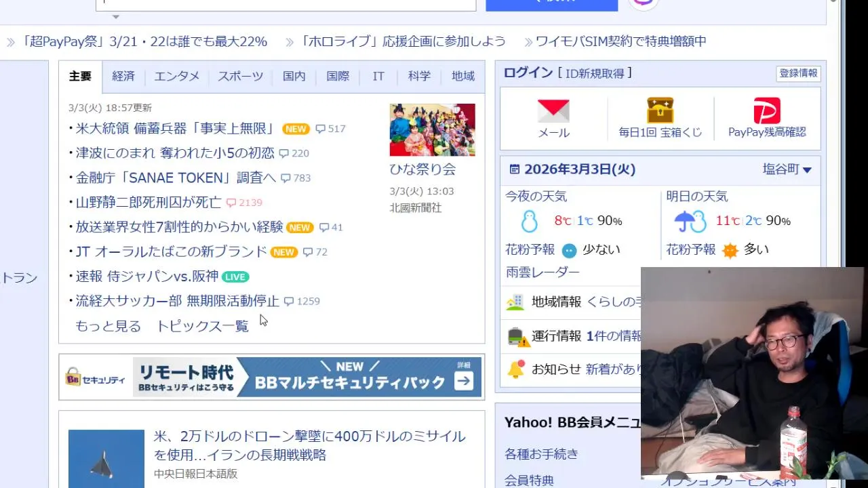Open comments icon for 金融庁 SANAE TOKEN story
868x488 pixels.
tap(285, 178)
